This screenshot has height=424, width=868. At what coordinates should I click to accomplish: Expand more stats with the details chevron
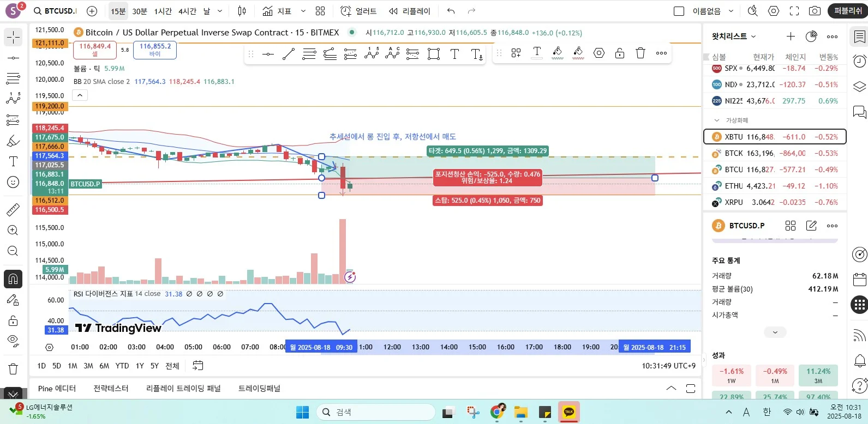(x=775, y=332)
